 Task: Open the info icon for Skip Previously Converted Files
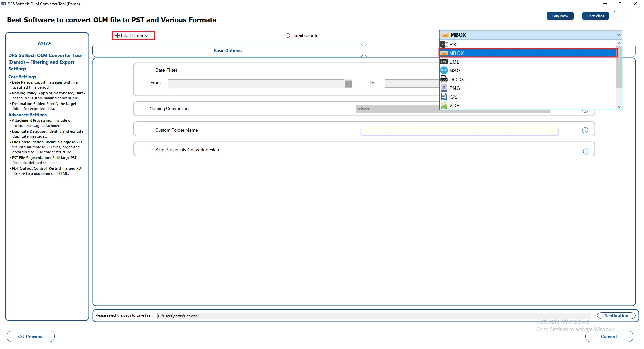(x=586, y=152)
